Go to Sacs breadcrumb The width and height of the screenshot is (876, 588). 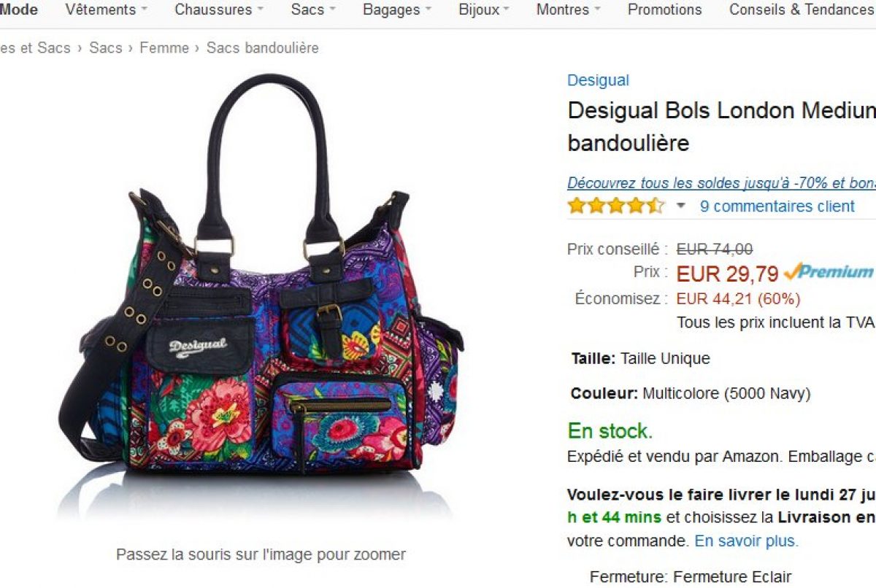pyautogui.click(x=106, y=48)
